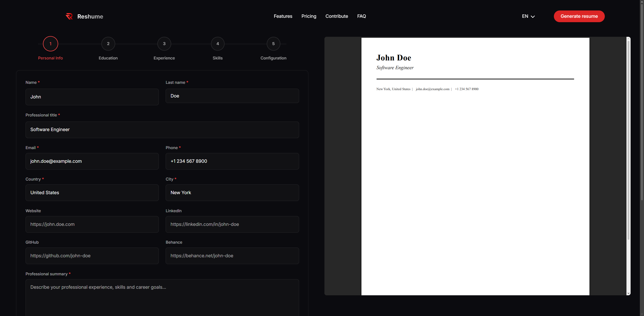644x316 pixels.
Task: Go to step 4 Skills
Action: [x=218, y=44]
